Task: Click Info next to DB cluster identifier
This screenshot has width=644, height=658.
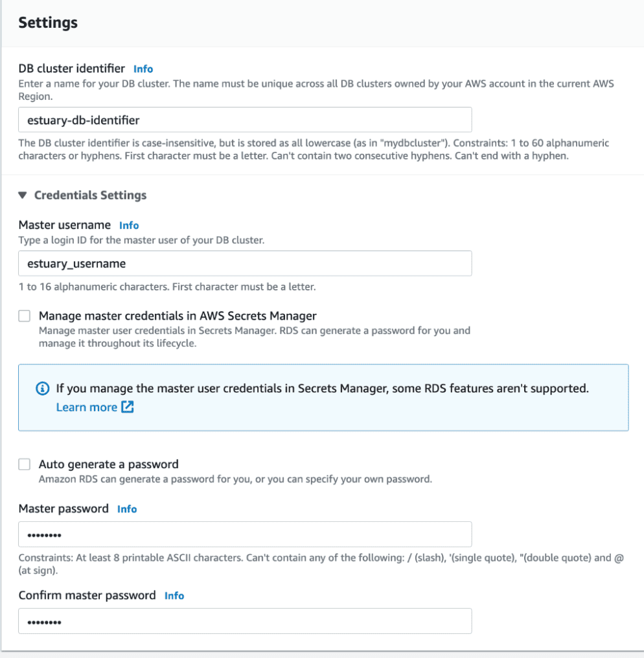Action: (143, 69)
